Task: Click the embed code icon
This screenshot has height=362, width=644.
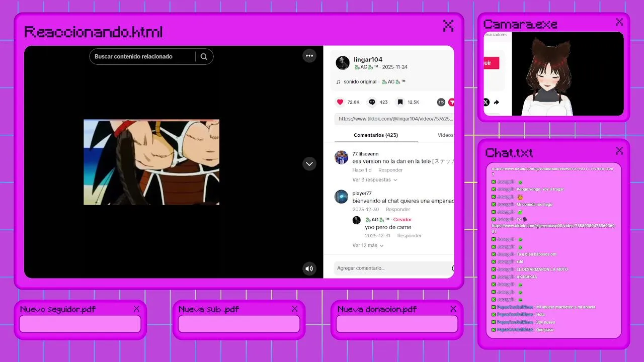Action: (441, 102)
